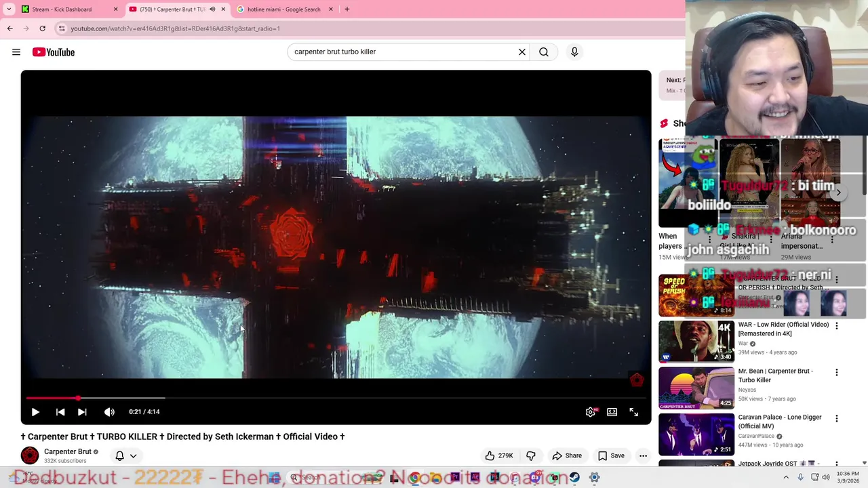The height and width of the screenshot is (488, 868).
Task: Open the taskbar clock and date
Action: (848, 477)
